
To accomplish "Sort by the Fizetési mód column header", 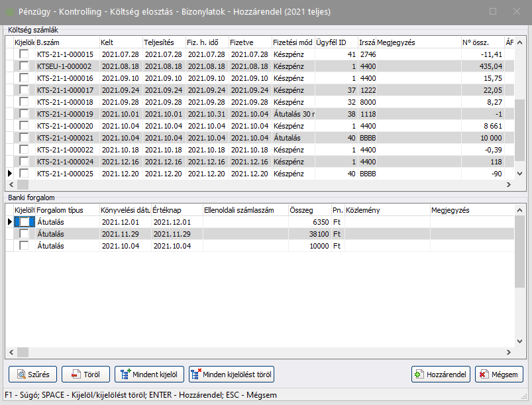I will [x=292, y=42].
